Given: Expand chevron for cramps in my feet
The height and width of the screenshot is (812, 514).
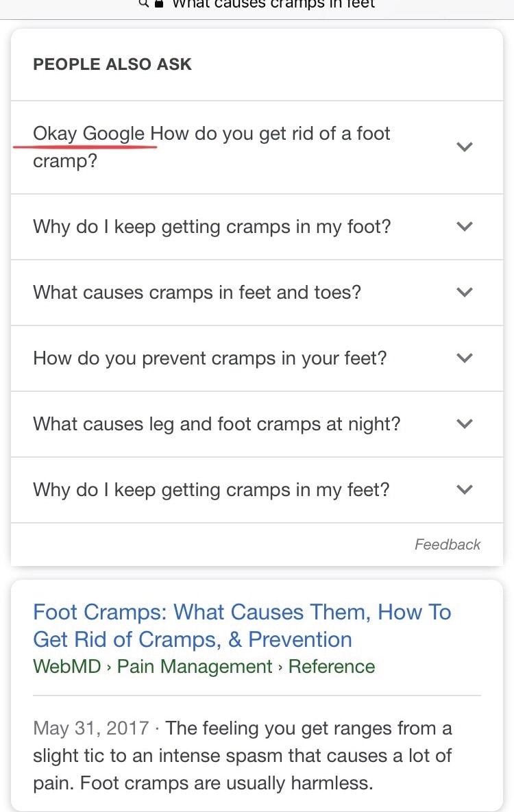Looking at the screenshot, I should (x=465, y=490).
